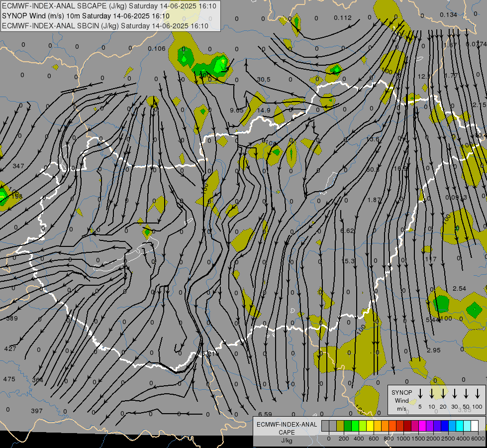The width and height of the screenshot is (487, 448).
Task: Click the '3.21' value near the southern border
Action: 208,353
